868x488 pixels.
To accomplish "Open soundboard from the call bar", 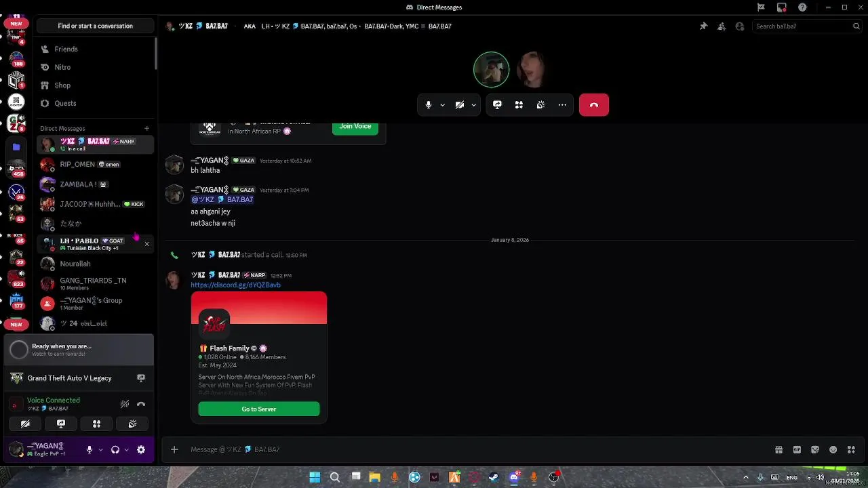I will point(540,105).
